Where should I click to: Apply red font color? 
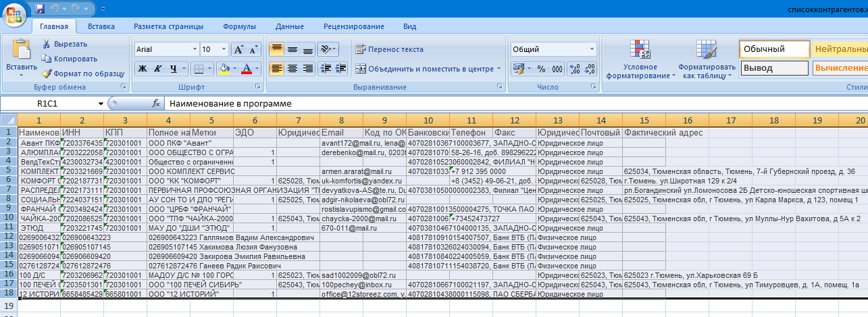point(247,68)
